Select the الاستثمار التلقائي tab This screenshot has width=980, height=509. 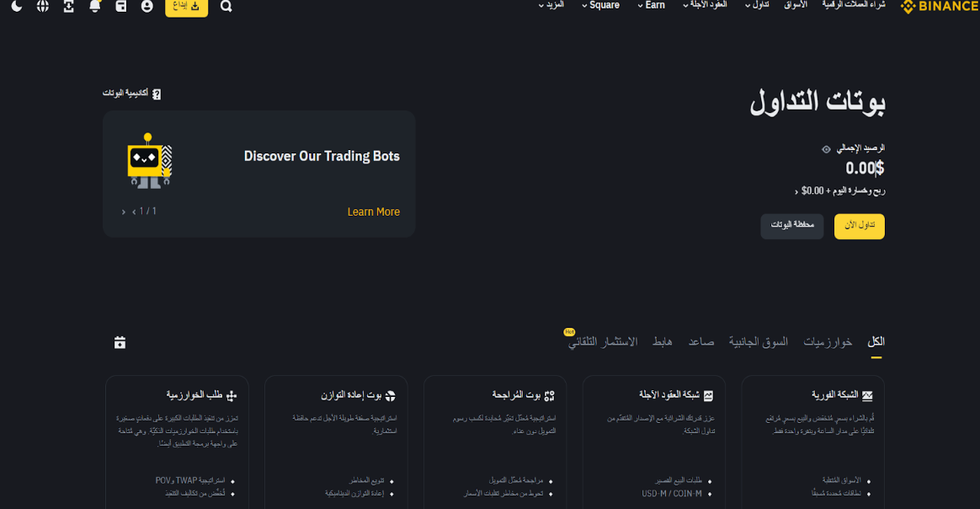(603, 342)
